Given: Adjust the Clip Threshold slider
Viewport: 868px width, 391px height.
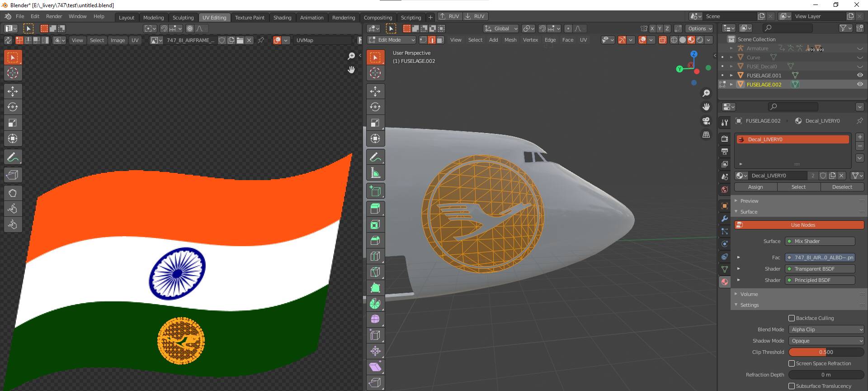Looking at the screenshot, I should click(826, 352).
